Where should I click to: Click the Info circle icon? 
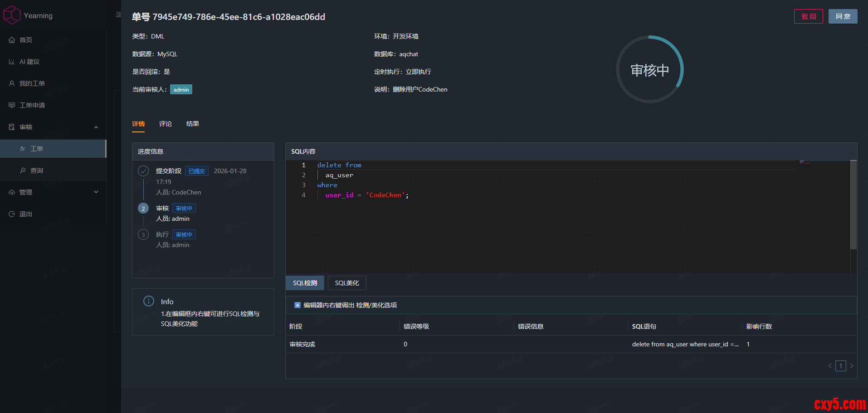coord(149,301)
